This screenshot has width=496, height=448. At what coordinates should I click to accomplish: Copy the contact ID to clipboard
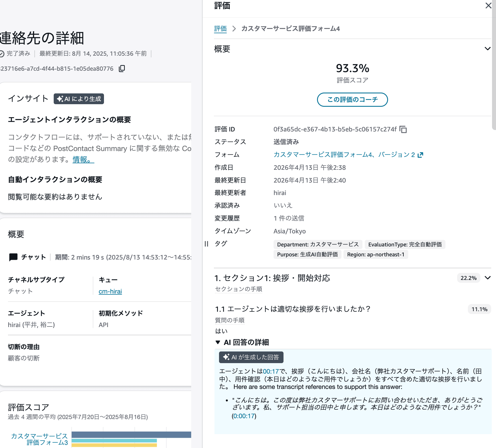[x=122, y=69]
